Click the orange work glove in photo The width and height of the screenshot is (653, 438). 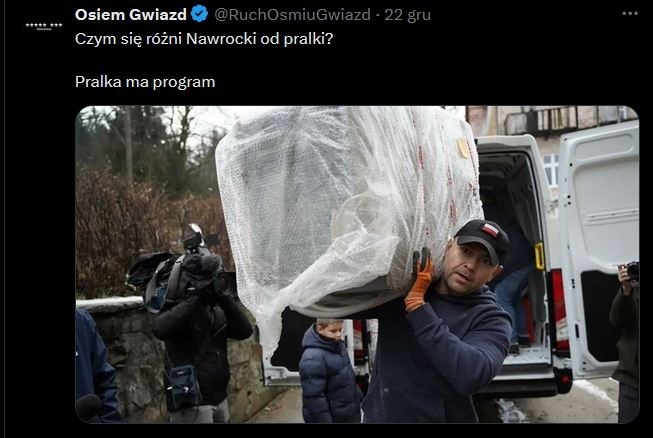(x=419, y=279)
